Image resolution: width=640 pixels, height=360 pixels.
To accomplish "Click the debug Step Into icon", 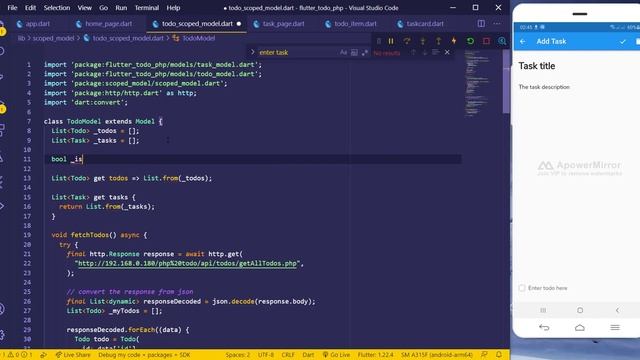I will [x=422, y=41].
